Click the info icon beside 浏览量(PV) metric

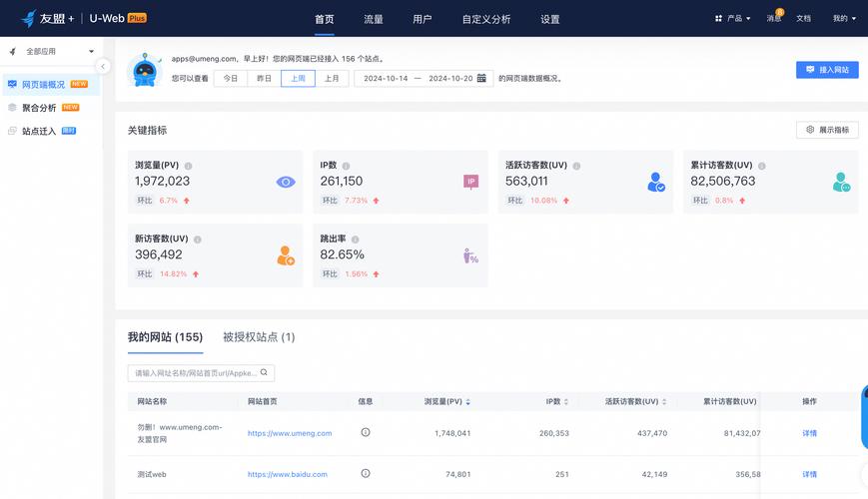click(188, 166)
